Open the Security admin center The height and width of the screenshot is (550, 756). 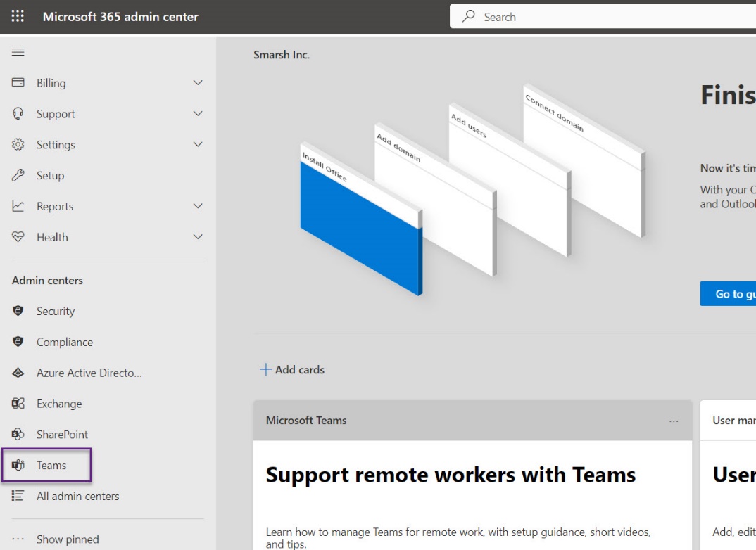pyautogui.click(x=55, y=311)
